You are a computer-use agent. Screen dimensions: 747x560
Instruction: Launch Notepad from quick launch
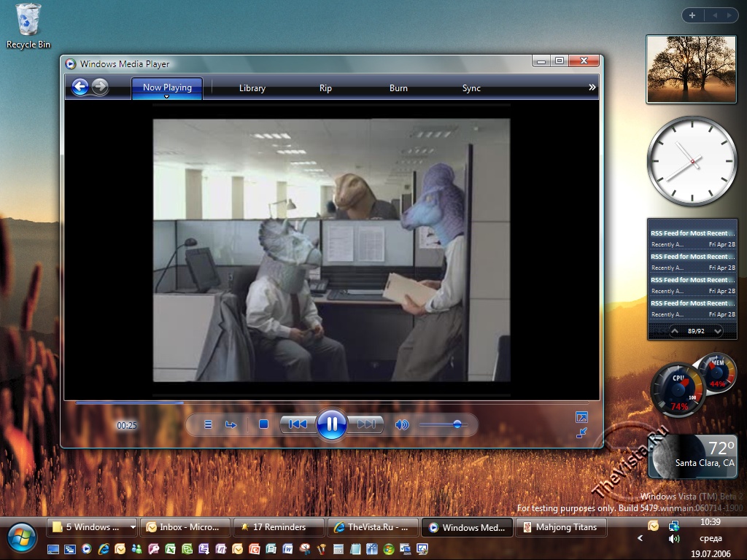pyautogui.click(x=355, y=549)
